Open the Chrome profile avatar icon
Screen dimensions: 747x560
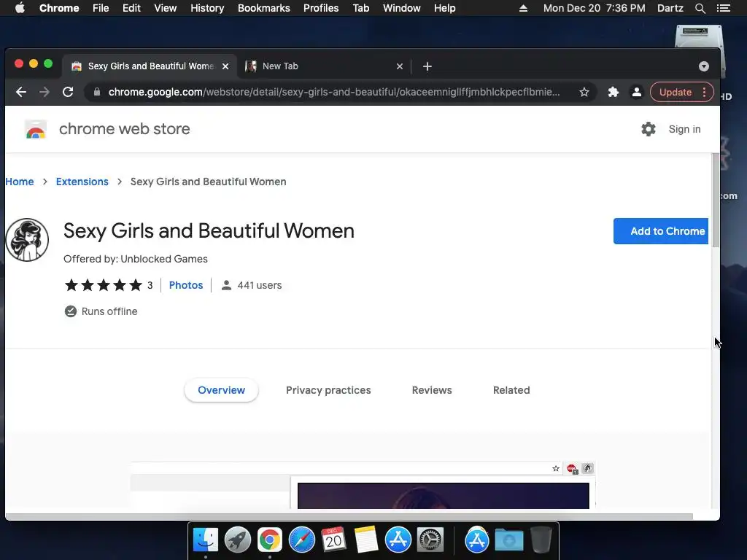636,92
